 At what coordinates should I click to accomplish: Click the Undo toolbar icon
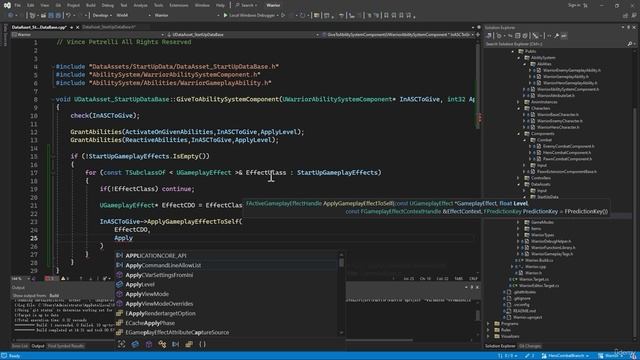click(x=69, y=15)
